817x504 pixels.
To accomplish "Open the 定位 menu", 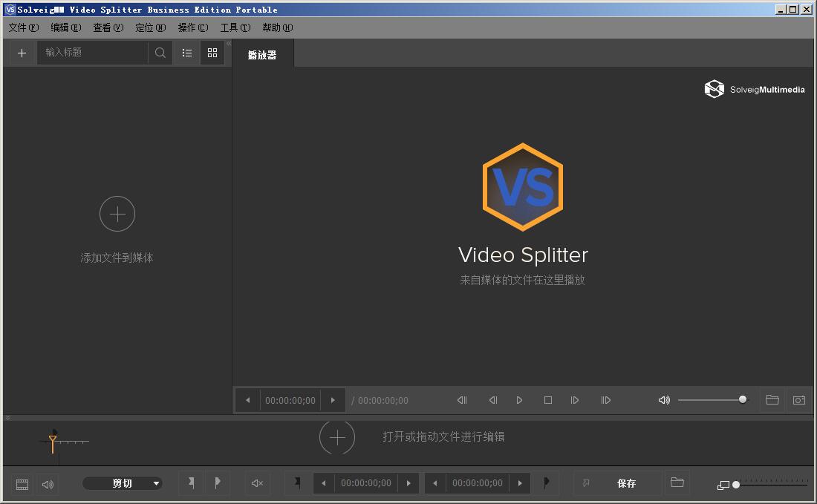I will (150, 27).
